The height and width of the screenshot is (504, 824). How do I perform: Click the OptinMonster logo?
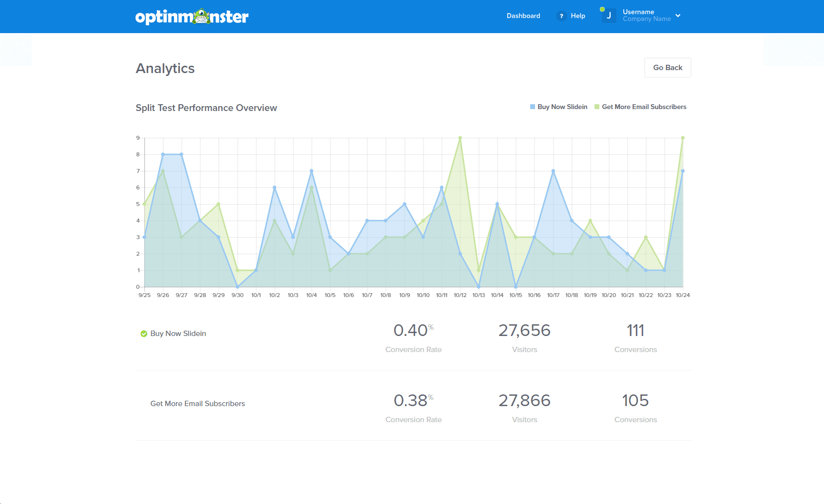(x=192, y=17)
